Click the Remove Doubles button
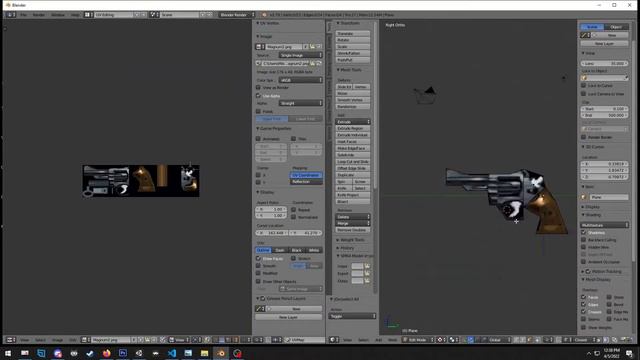Screen dimensions: 640x360 [353, 230]
